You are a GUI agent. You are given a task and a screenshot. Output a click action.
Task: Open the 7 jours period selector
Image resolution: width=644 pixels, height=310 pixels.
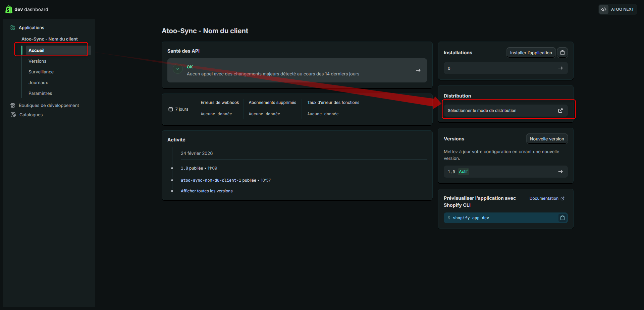178,109
